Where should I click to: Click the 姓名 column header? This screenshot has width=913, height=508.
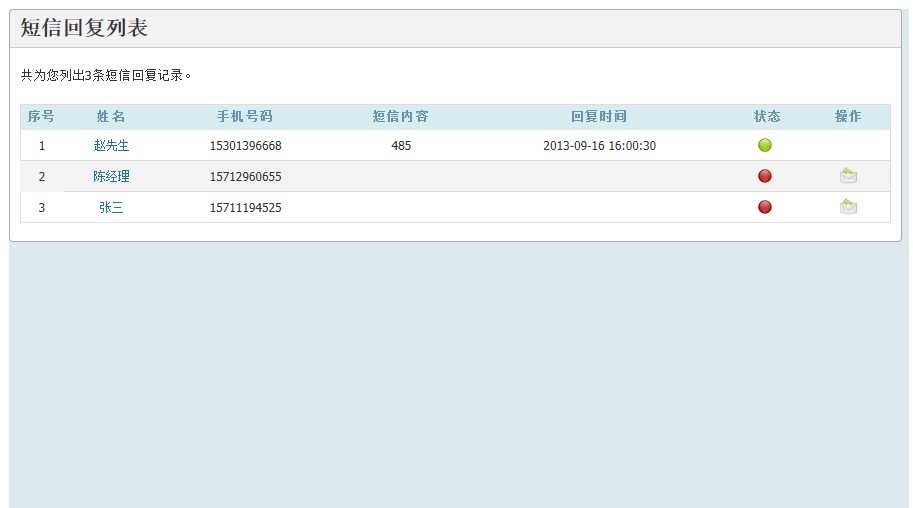(x=111, y=117)
